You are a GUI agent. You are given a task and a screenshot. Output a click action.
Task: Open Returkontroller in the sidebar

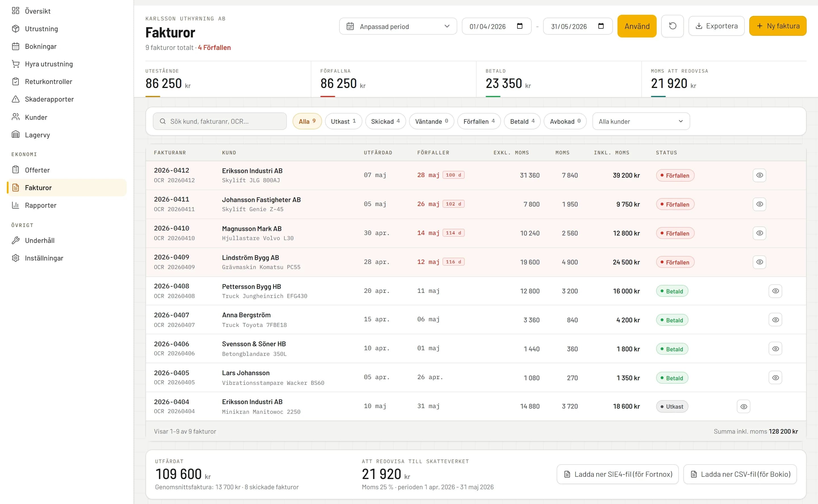point(66,82)
